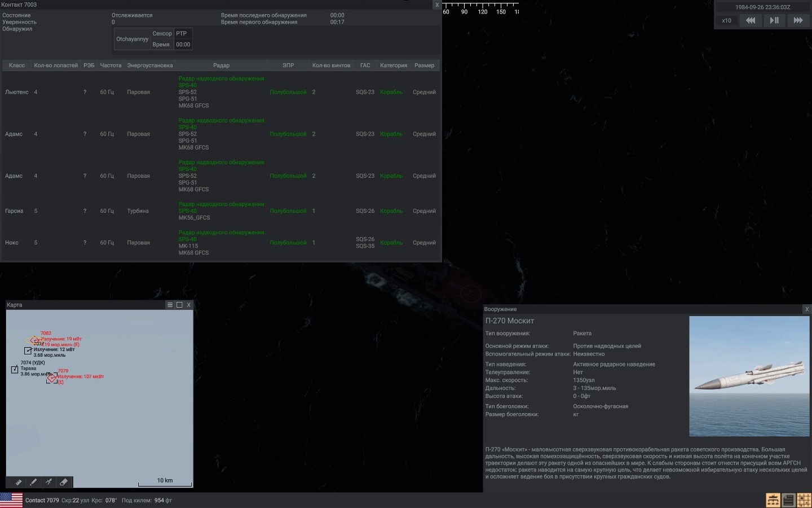Select the ruler measurement tool on map
Screen dimensions: 812x508
19,482
